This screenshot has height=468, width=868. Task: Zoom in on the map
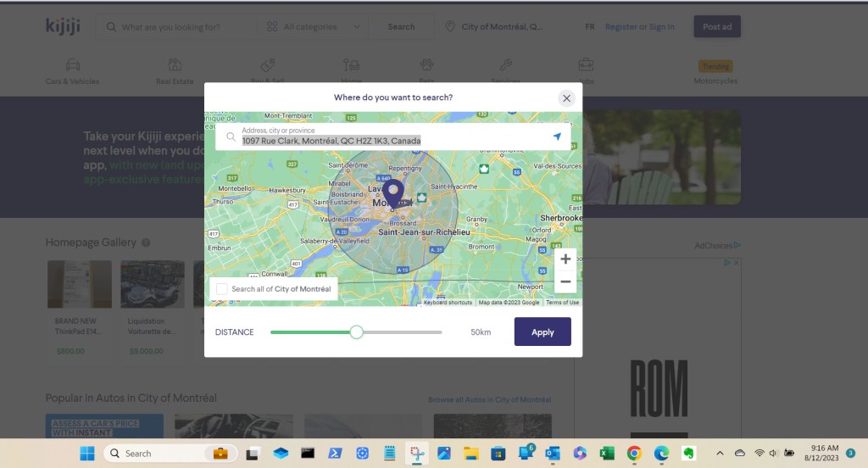pos(565,259)
